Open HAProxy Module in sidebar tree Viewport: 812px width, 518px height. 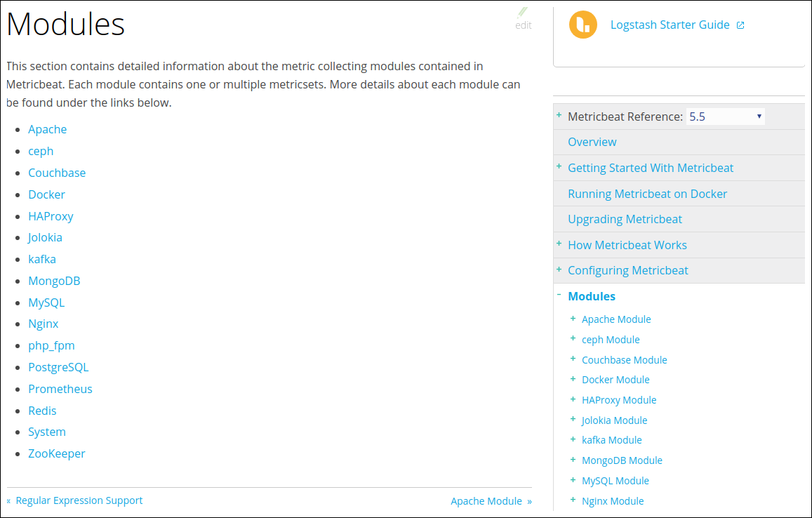pyautogui.click(x=619, y=400)
